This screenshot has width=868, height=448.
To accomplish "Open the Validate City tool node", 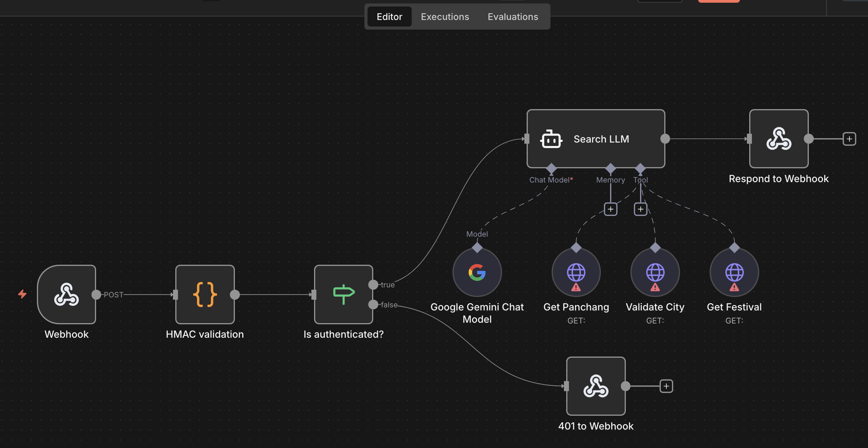I will (x=655, y=272).
